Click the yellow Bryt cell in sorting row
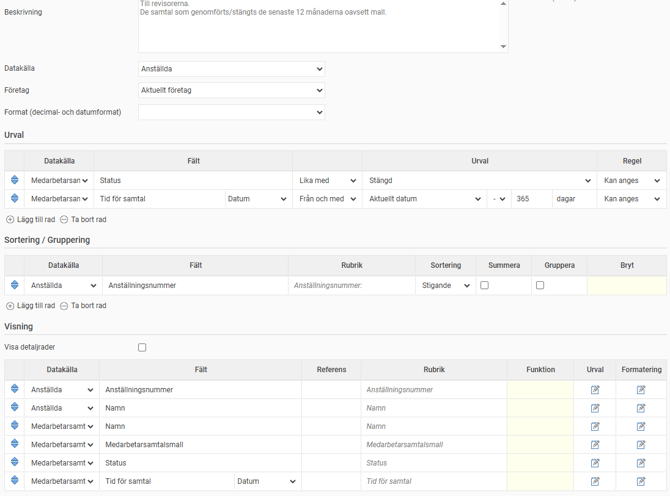The width and height of the screenshot is (670, 496). tap(627, 286)
